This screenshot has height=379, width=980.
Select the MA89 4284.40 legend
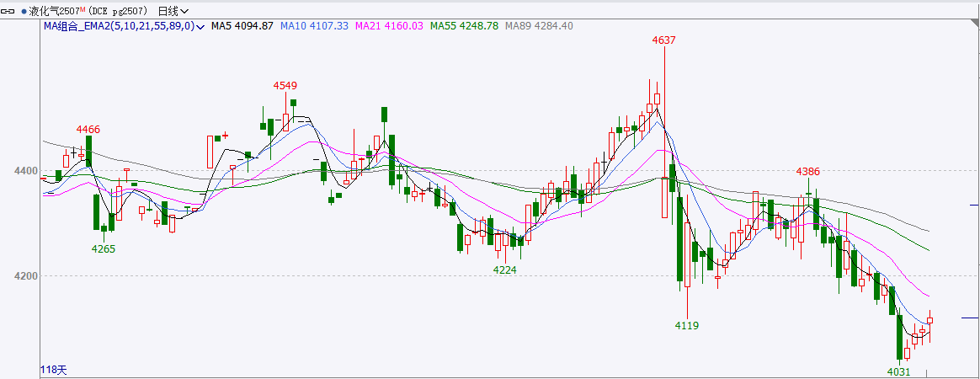click(539, 26)
